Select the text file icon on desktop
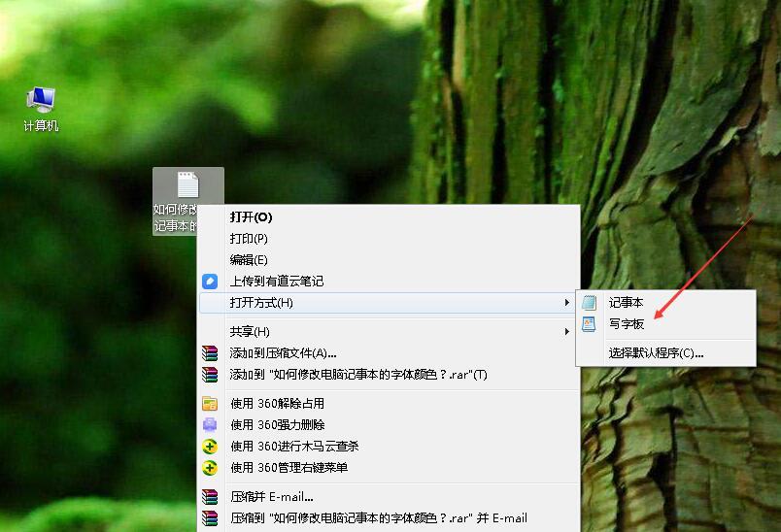Image resolution: width=781 pixels, height=532 pixels. [x=187, y=184]
